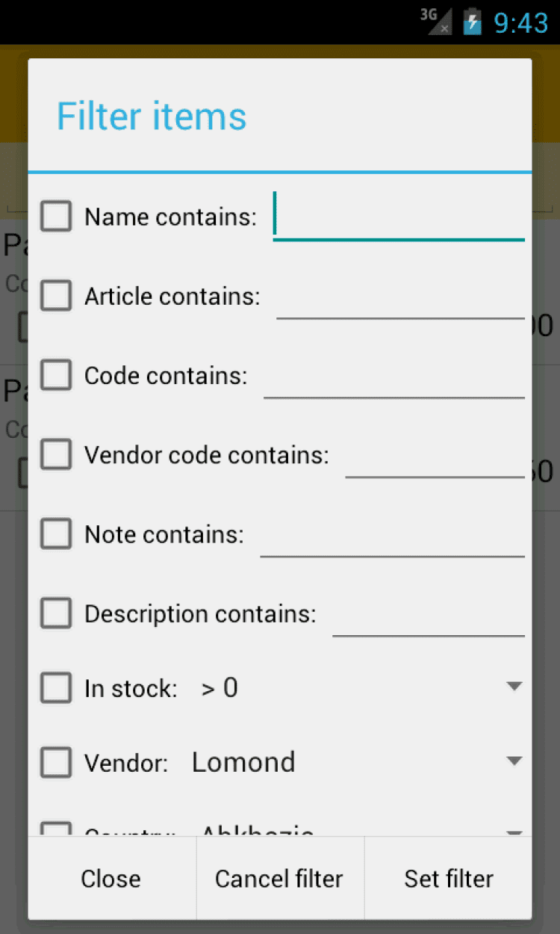The image size is (560, 934).
Task: Select the Vendor code contains field
Action: click(x=435, y=456)
